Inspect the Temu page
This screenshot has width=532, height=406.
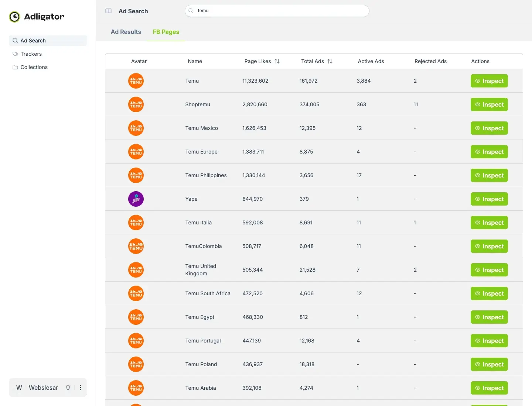point(489,81)
